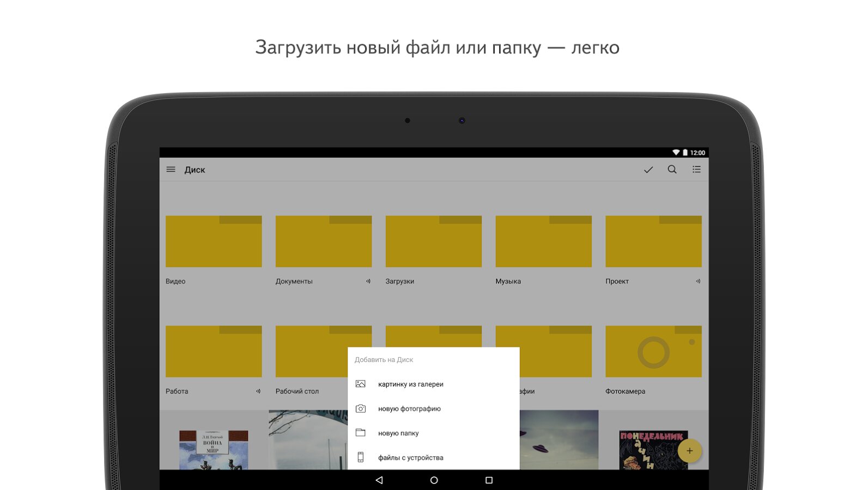Tap the checkmark select mode icon
The width and height of the screenshot is (868, 490).
[648, 170]
